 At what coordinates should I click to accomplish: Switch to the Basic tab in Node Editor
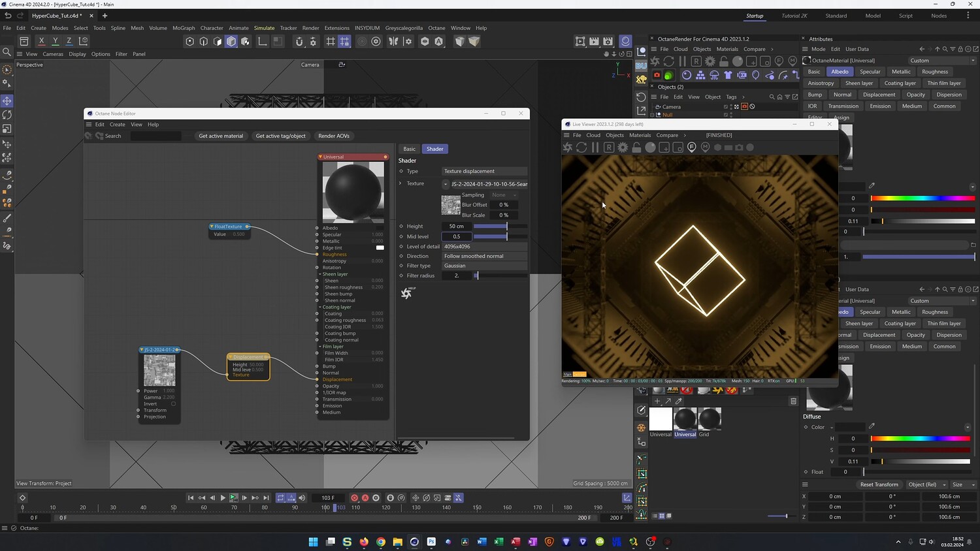tap(409, 149)
